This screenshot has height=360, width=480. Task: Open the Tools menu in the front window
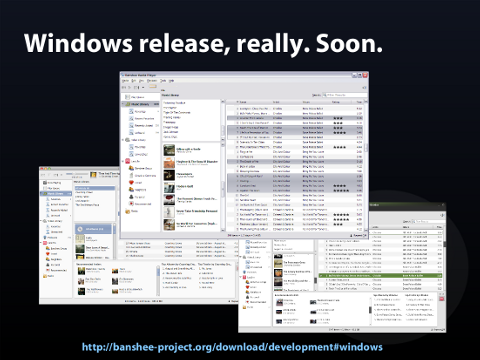click(163, 81)
